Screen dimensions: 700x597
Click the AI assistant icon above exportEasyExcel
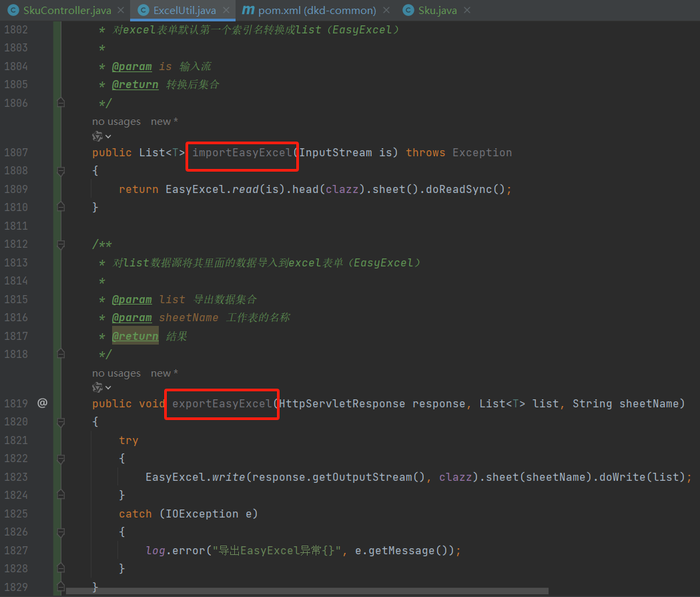97,387
